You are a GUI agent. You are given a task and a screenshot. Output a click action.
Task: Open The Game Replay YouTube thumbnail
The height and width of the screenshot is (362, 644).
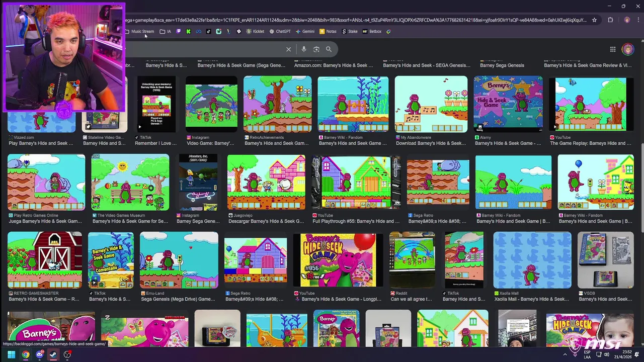[x=591, y=104]
